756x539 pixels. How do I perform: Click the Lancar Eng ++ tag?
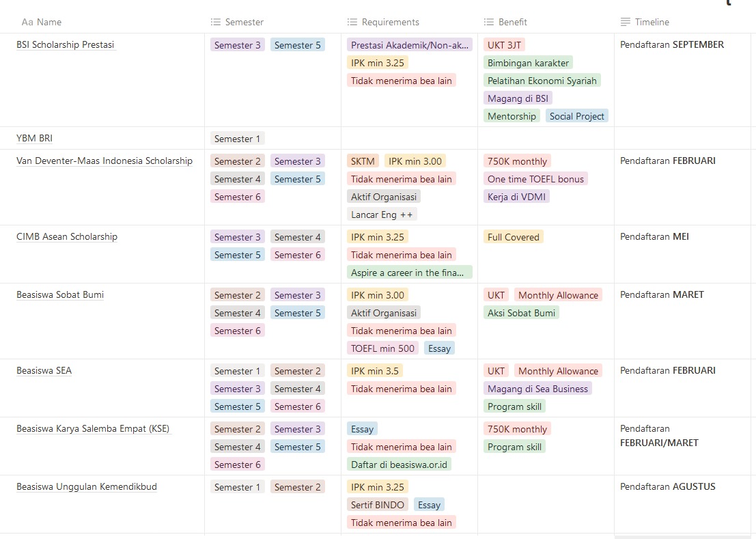(x=382, y=215)
